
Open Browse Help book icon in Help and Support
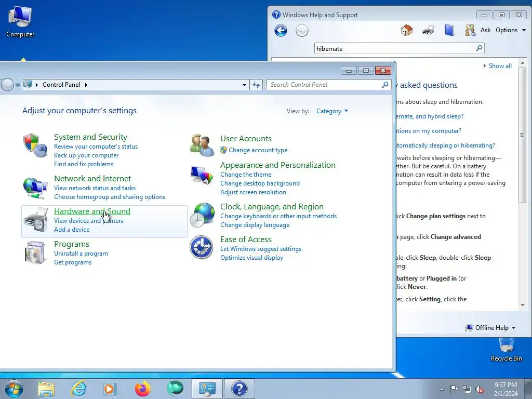(449, 30)
